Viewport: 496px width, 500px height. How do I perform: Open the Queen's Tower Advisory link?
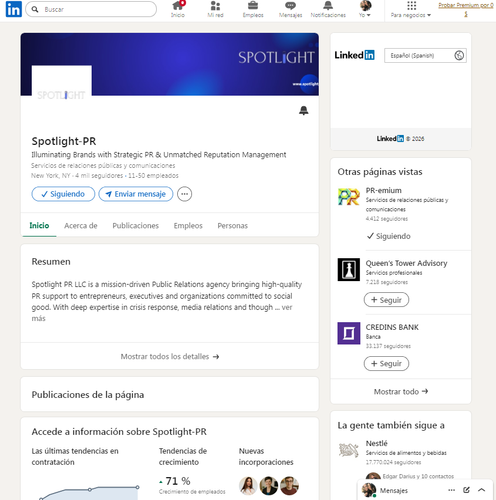click(x=406, y=263)
